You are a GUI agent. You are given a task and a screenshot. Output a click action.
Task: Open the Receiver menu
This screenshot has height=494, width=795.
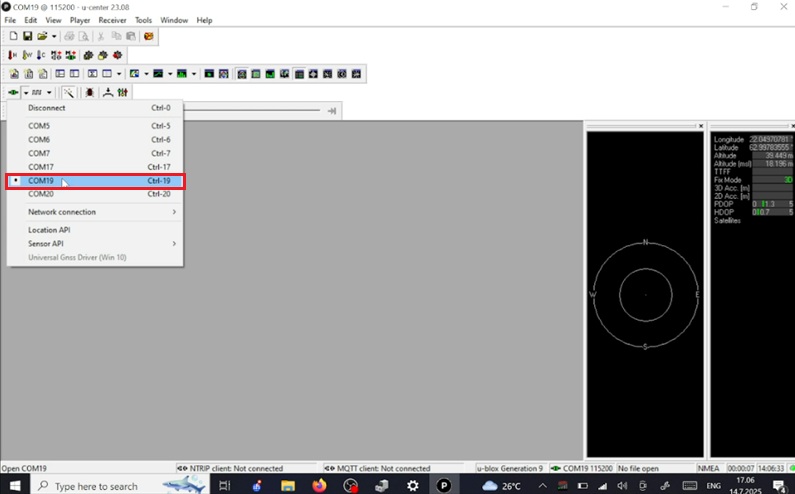111,20
